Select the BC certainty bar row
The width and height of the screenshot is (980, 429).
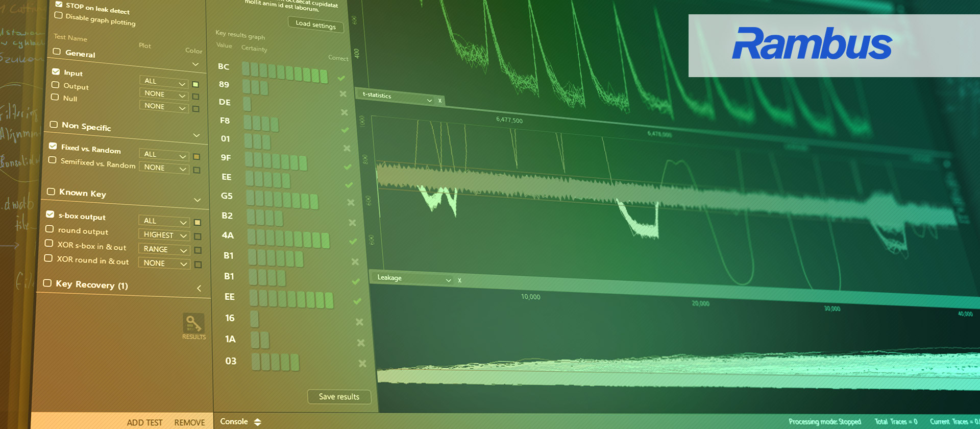pyautogui.click(x=285, y=73)
